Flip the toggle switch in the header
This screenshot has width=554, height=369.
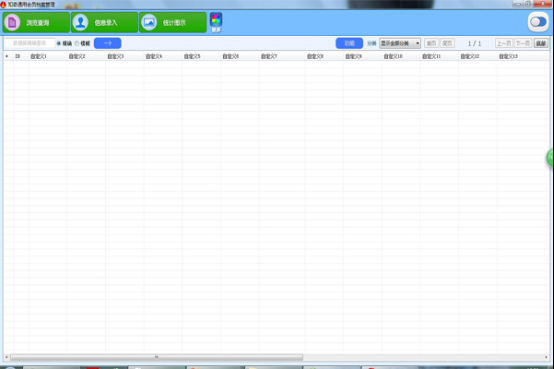[x=538, y=22]
